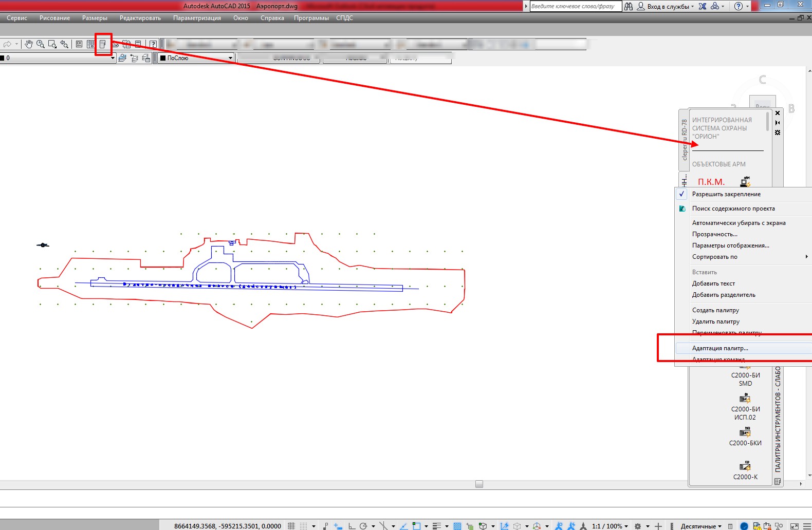This screenshot has width=812, height=530.
Task: Click the Zoom Previous toolbar icon
Action: pos(64,44)
